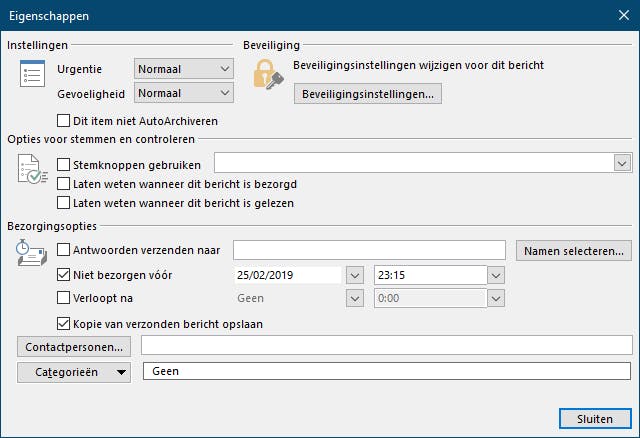The height and width of the screenshot is (438, 640).
Task: Enable Antwoorden verzenden naar checkbox
Action: (x=63, y=249)
